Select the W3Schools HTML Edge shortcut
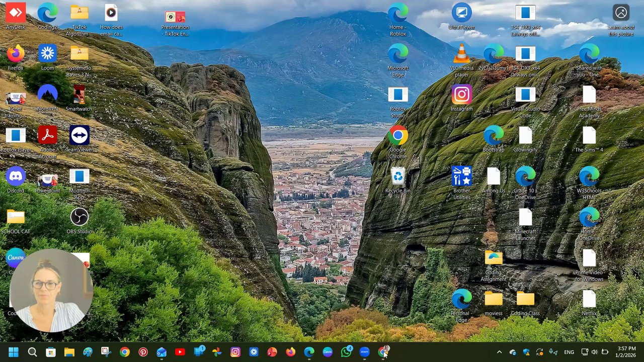 pyautogui.click(x=589, y=184)
